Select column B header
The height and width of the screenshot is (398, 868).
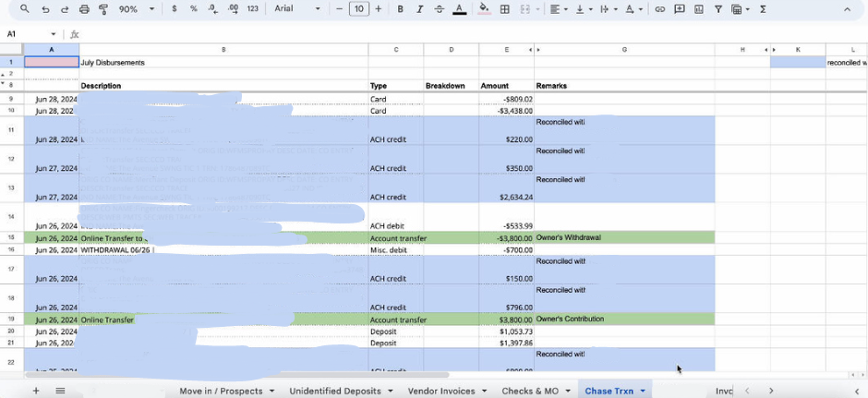click(x=223, y=50)
